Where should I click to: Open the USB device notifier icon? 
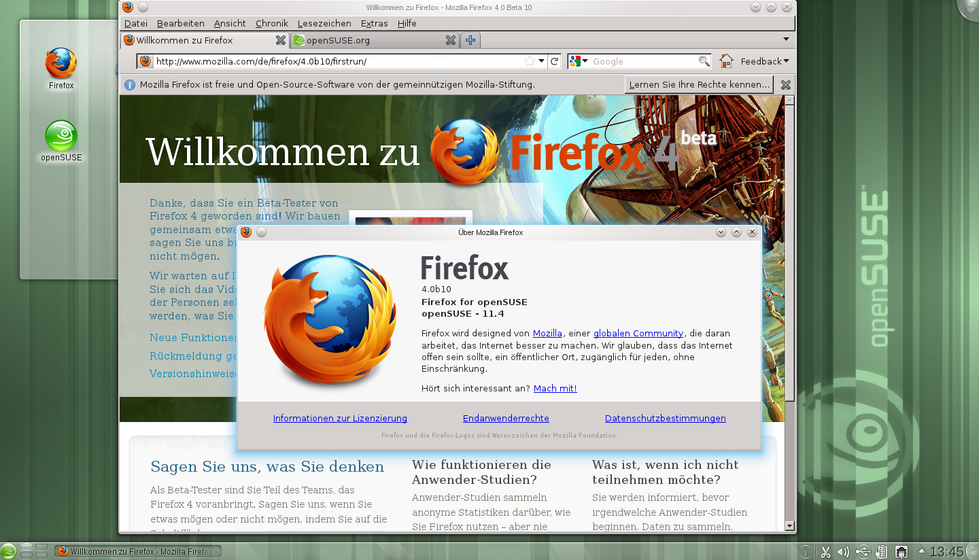pos(863,551)
